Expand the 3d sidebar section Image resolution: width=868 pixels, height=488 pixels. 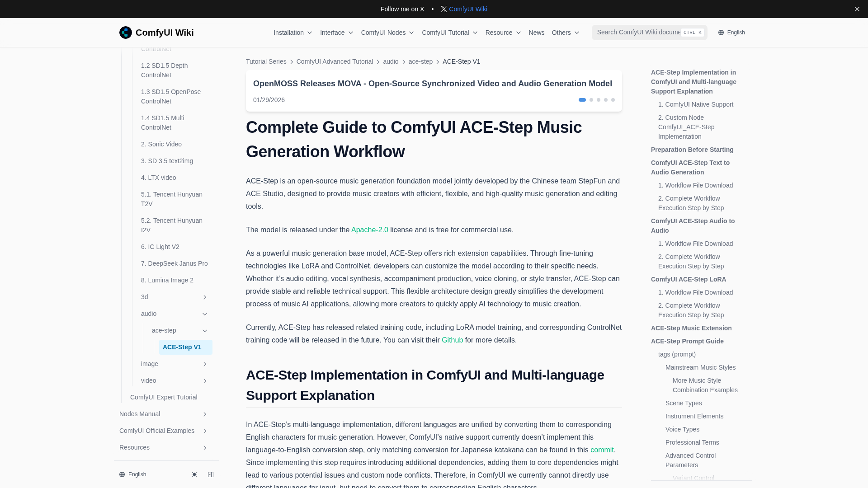[204, 297]
